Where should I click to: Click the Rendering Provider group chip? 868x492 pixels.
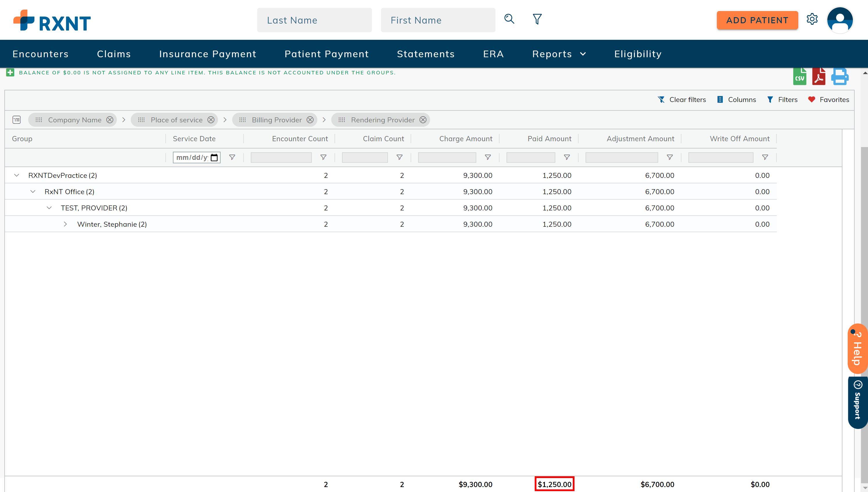pos(380,120)
